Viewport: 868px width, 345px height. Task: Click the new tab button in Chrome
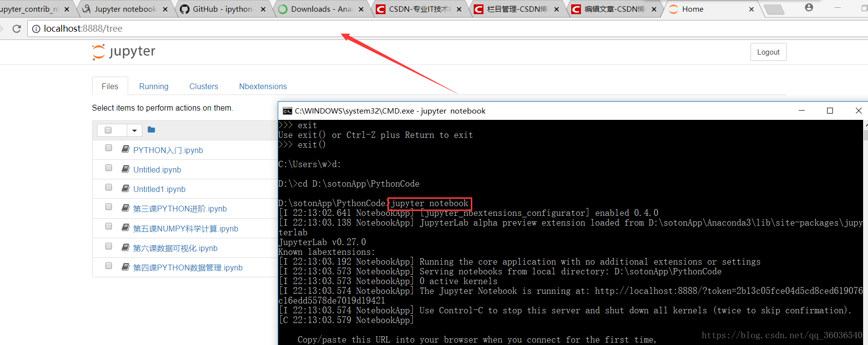[x=773, y=9]
